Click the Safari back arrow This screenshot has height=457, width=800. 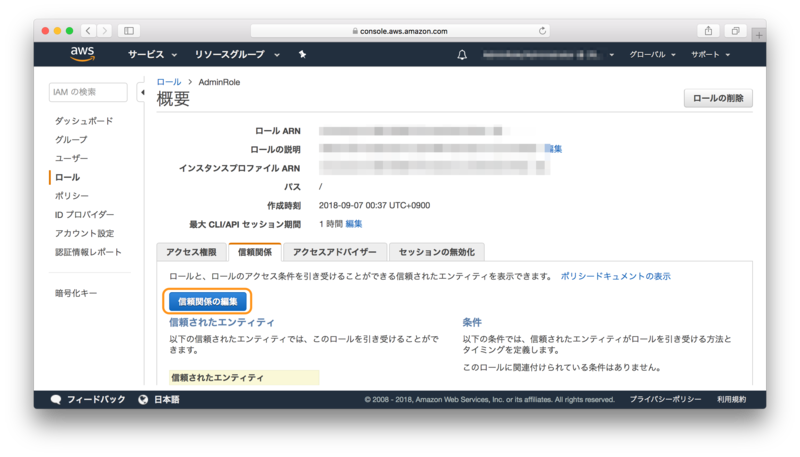(x=88, y=31)
